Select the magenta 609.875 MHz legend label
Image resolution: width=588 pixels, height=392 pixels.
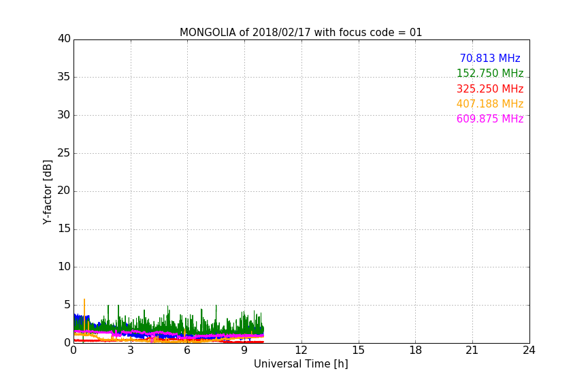click(490, 118)
